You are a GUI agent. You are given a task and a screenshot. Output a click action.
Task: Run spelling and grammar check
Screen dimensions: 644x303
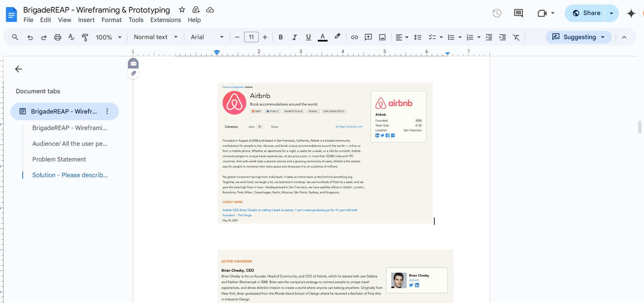point(71,37)
